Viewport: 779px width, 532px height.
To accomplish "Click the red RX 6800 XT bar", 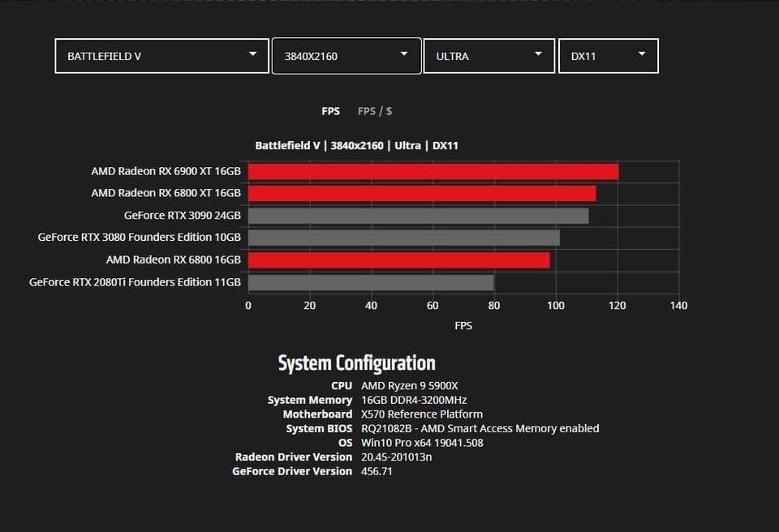I will (x=422, y=194).
